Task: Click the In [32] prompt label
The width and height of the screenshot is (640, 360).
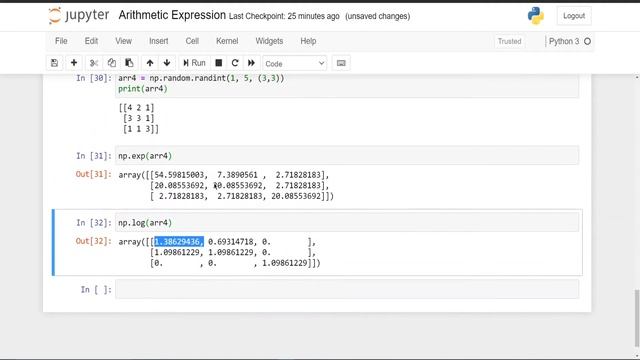Action: pyautogui.click(x=93, y=223)
